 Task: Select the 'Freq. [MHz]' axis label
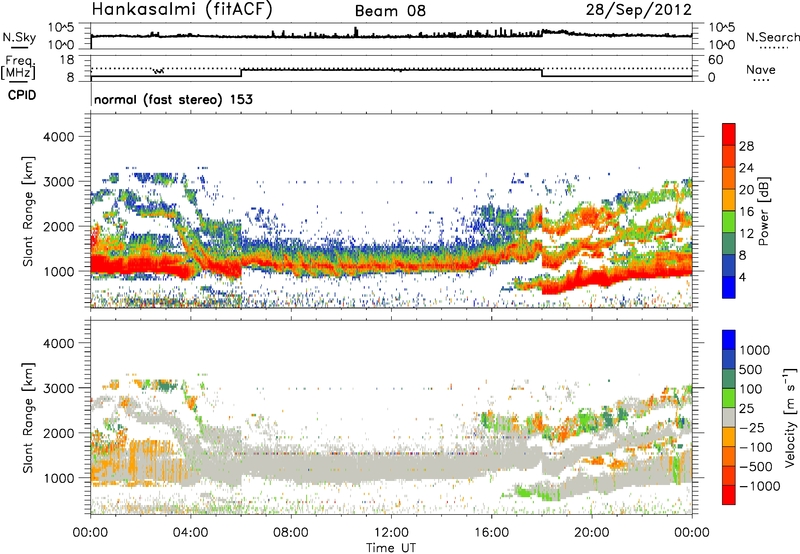pos(18,67)
